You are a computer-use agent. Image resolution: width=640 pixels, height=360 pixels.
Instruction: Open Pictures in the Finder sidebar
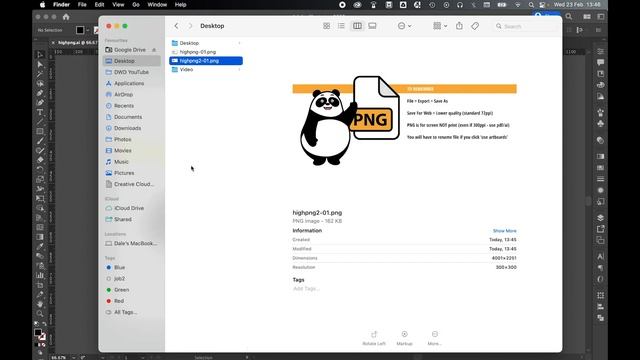pyautogui.click(x=120, y=173)
